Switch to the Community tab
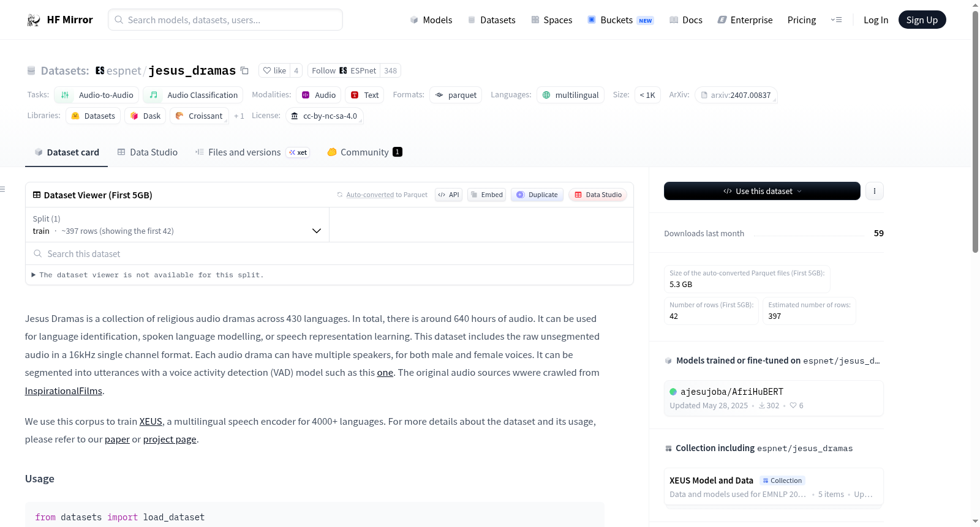Image resolution: width=980 pixels, height=527 pixels. 364,152
